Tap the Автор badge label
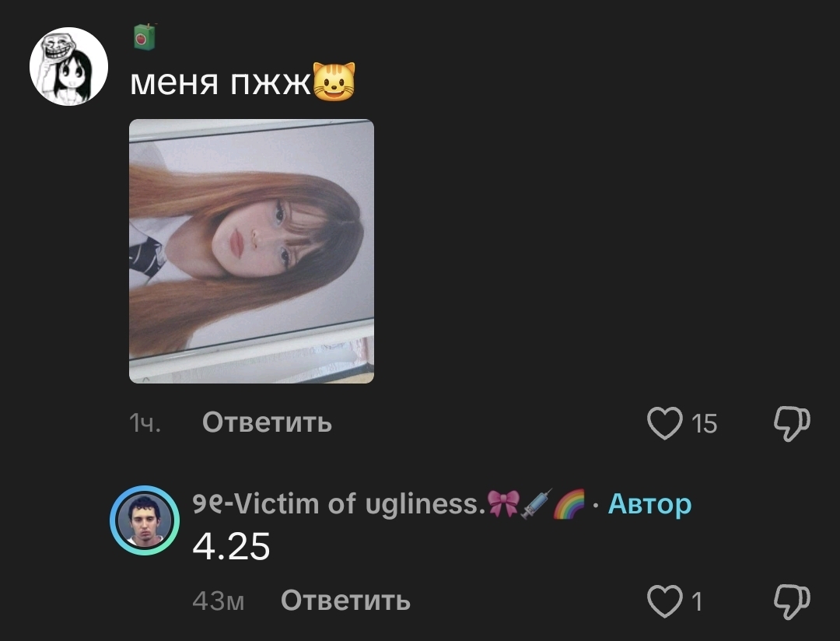The height and width of the screenshot is (641, 840). [x=649, y=504]
